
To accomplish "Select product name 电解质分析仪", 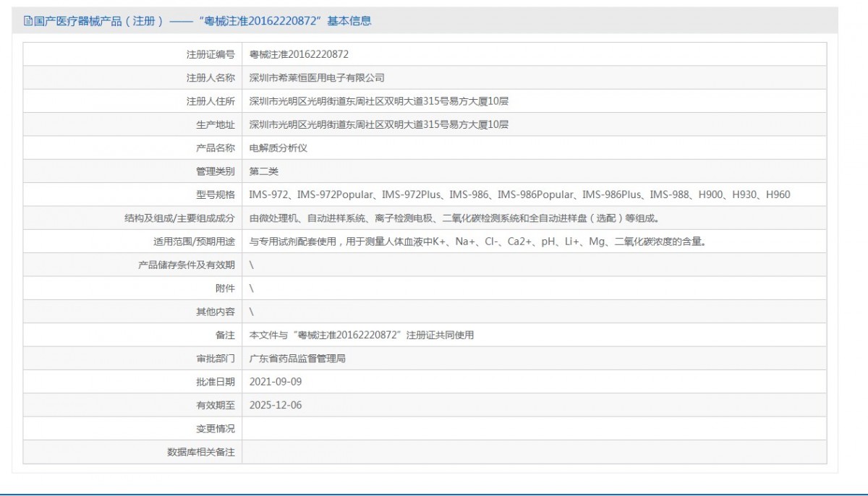I will pos(278,147).
